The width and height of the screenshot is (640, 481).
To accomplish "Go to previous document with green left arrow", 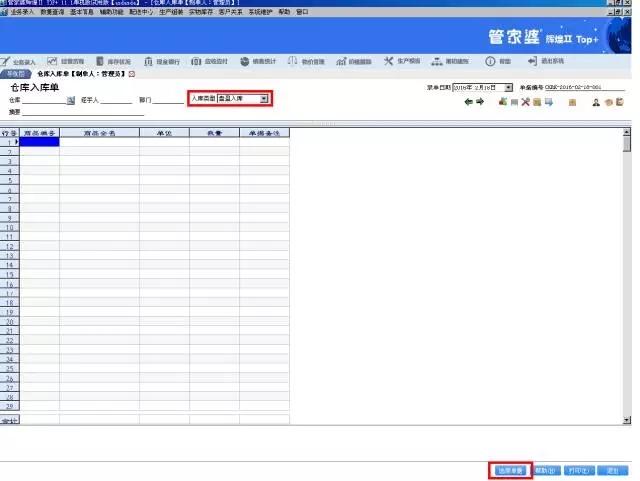I will coord(469,102).
